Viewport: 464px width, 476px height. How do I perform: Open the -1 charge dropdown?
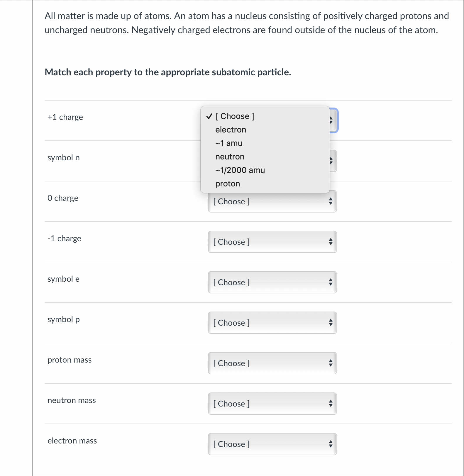pos(272,242)
